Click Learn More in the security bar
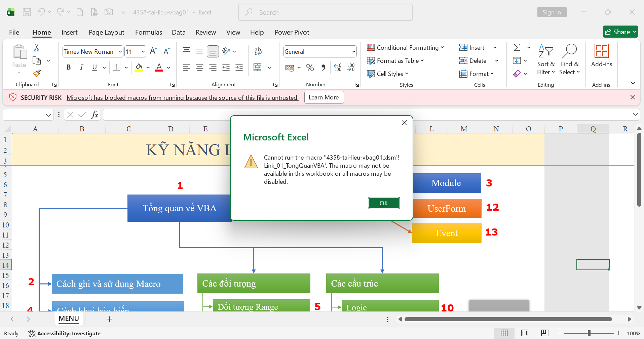Image resolution: width=644 pixels, height=339 pixels. pyautogui.click(x=324, y=97)
